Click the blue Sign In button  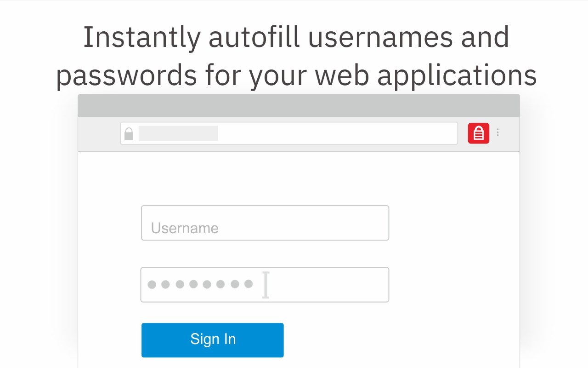pos(213,340)
